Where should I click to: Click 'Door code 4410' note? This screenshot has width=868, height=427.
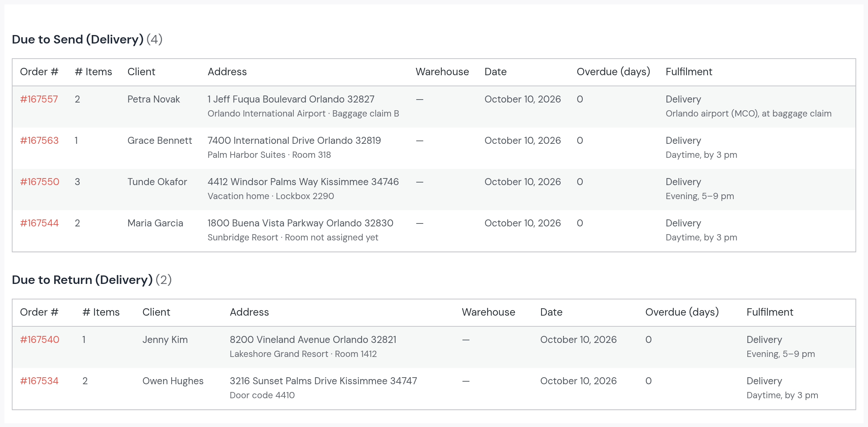262,395
